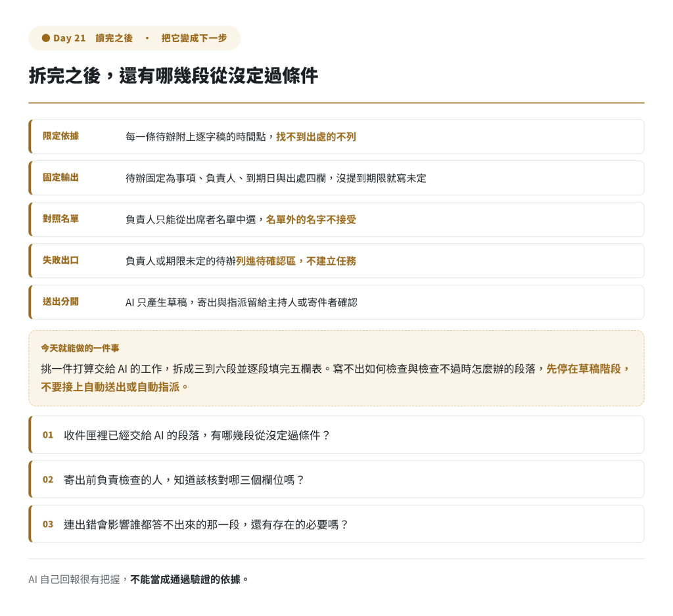Screen dimensions: 673x616
Task: Click the question number "02"
Action: [47, 479]
